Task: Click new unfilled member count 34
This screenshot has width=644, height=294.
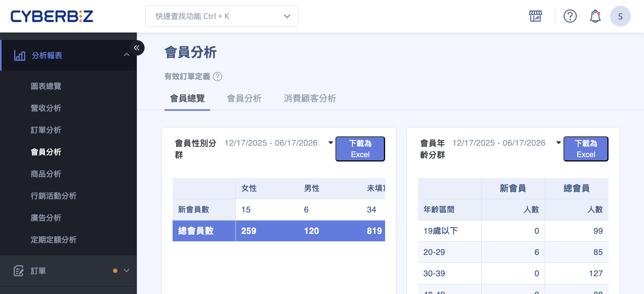Action: (371, 209)
